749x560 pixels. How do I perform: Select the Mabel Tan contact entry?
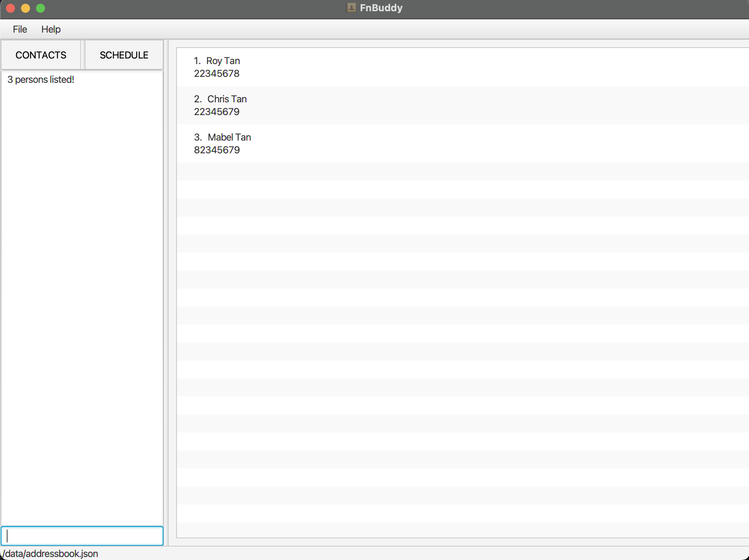pyautogui.click(x=463, y=144)
